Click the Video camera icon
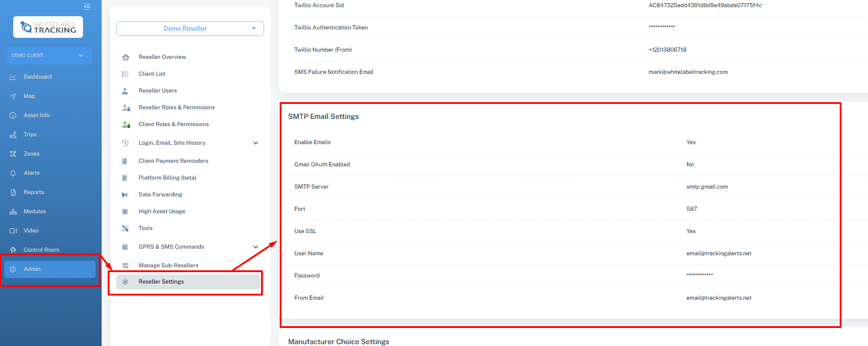 (x=13, y=231)
